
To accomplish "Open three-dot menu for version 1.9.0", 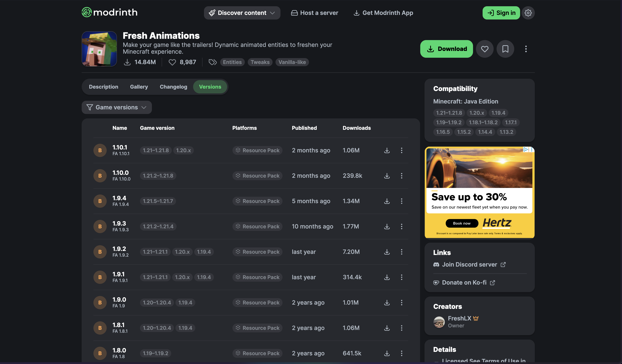I will tap(402, 303).
